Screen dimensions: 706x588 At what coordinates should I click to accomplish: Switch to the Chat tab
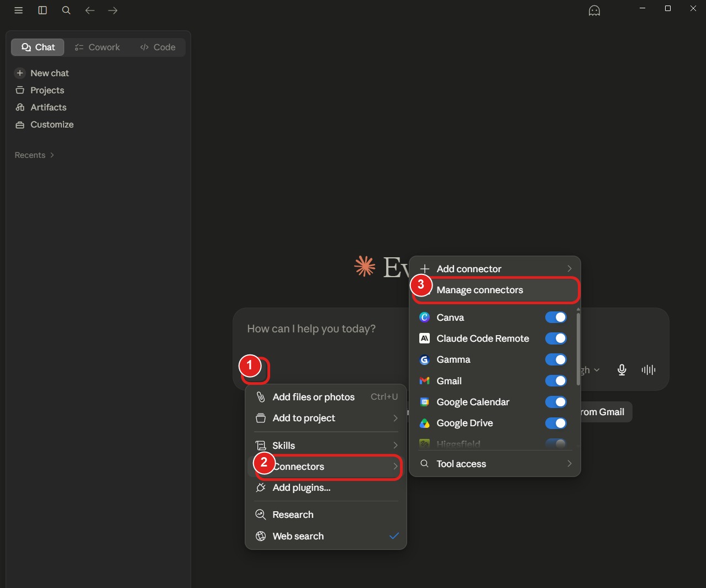coord(38,47)
